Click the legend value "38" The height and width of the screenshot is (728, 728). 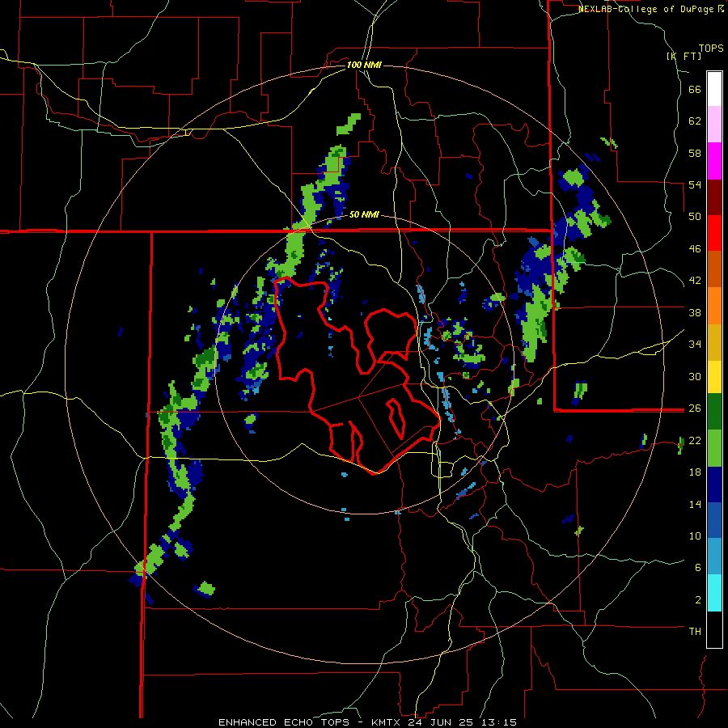coord(695,312)
